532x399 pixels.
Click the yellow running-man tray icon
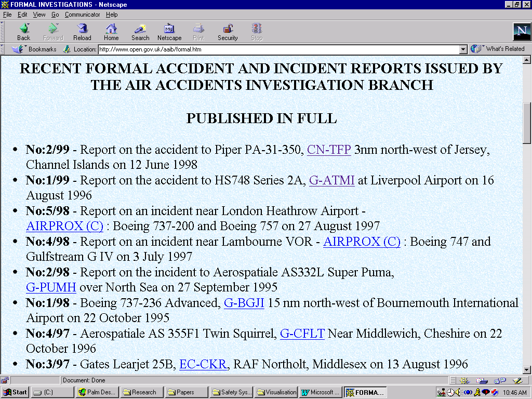(x=477, y=393)
